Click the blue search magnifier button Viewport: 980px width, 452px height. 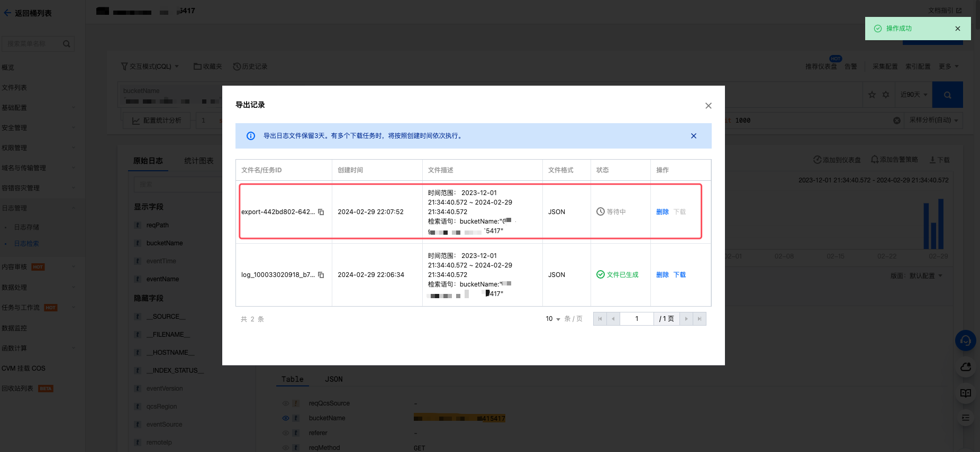click(x=947, y=95)
